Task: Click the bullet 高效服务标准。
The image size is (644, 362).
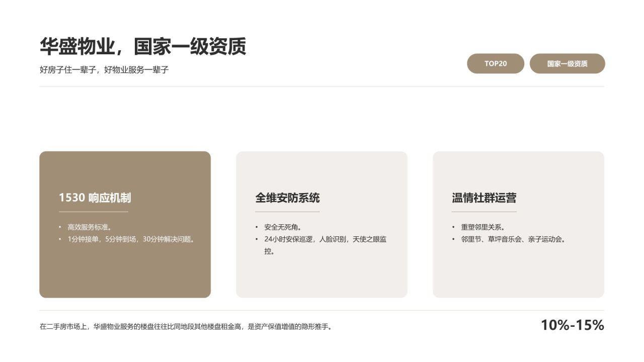Action: point(90,227)
